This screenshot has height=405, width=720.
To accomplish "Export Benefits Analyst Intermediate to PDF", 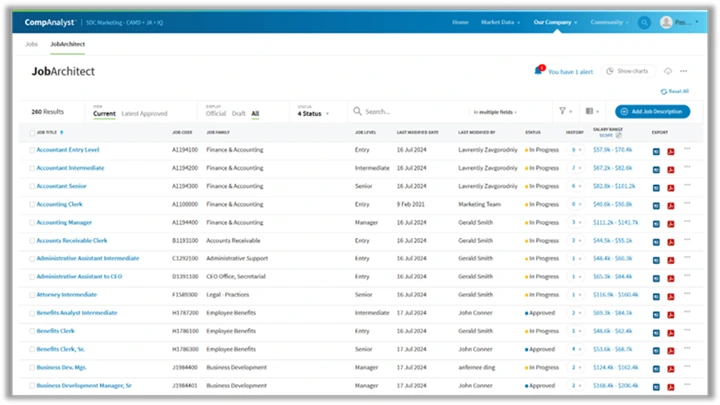I will pos(671,315).
